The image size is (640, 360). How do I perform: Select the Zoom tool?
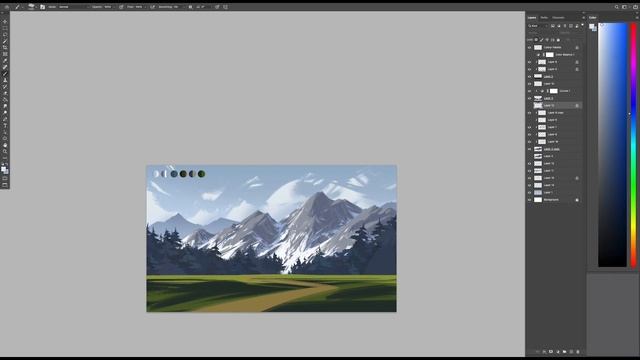5,151
